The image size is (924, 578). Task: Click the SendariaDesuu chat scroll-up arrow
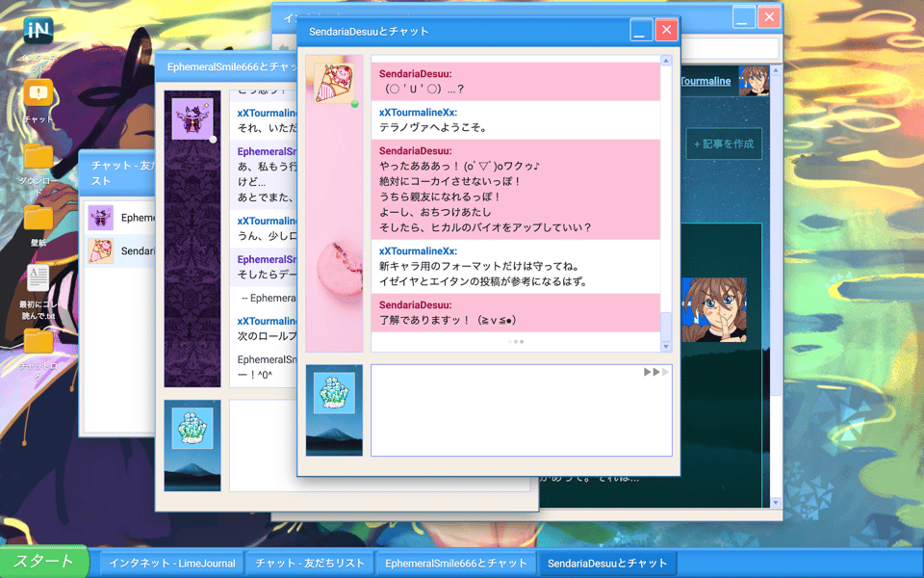tap(666, 61)
